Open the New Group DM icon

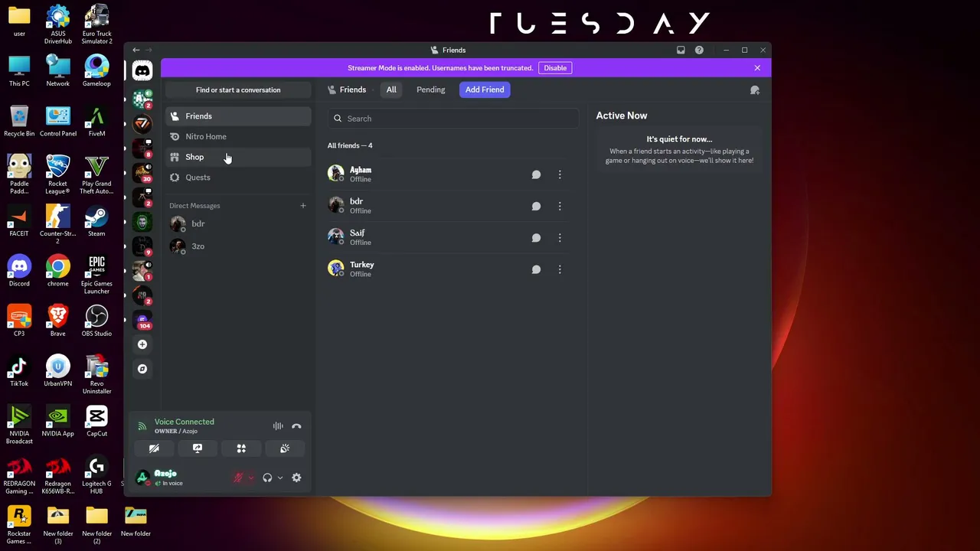point(754,90)
